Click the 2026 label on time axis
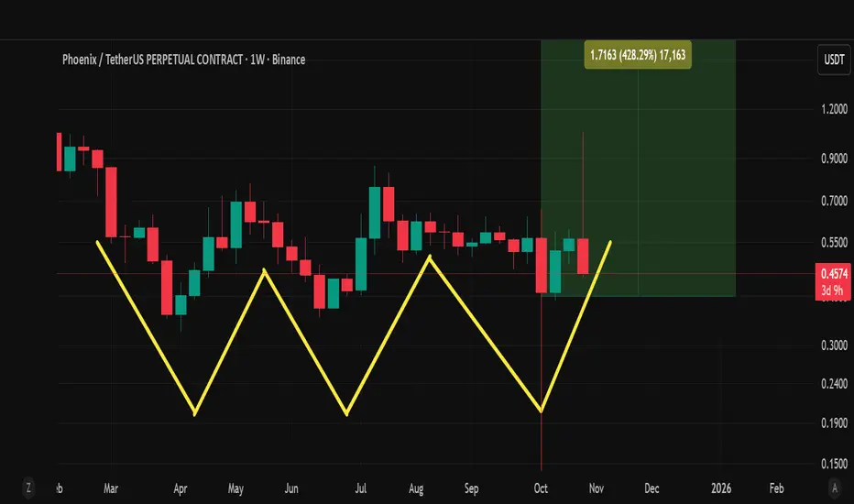This screenshot has height=504, width=854. pyautogui.click(x=721, y=488)
